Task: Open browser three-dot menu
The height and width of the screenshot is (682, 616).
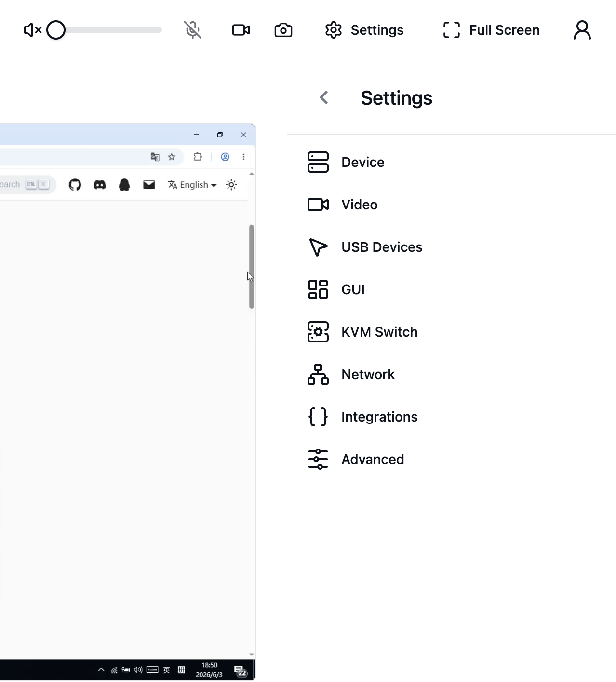Action: (x=243, y=157)
